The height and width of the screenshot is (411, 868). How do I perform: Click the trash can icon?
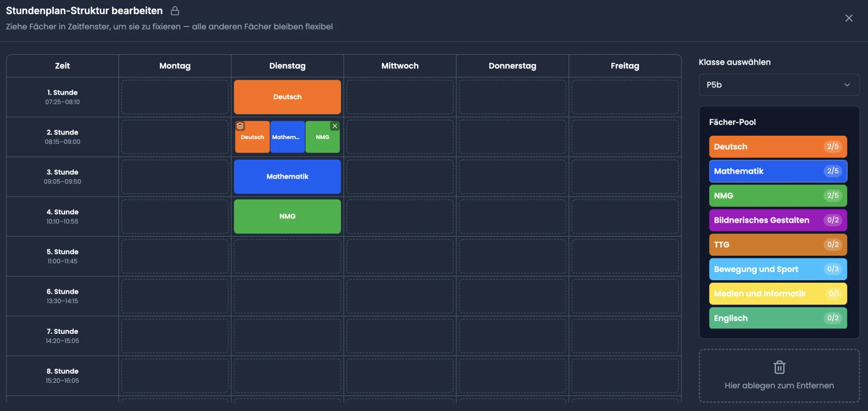(780, 367)
